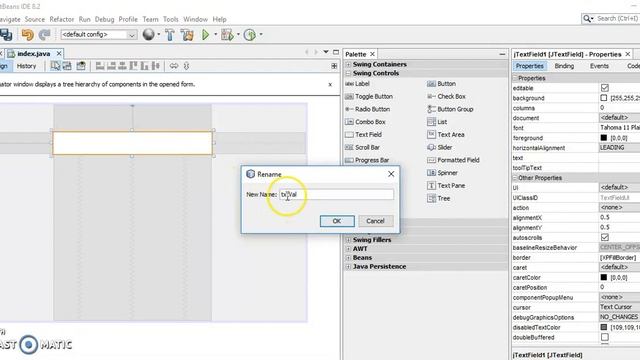Screen dimensions: 640x360
Task: Switch to the Events tab in Properties
Action: pyautogui.click(x=599, y=66)
